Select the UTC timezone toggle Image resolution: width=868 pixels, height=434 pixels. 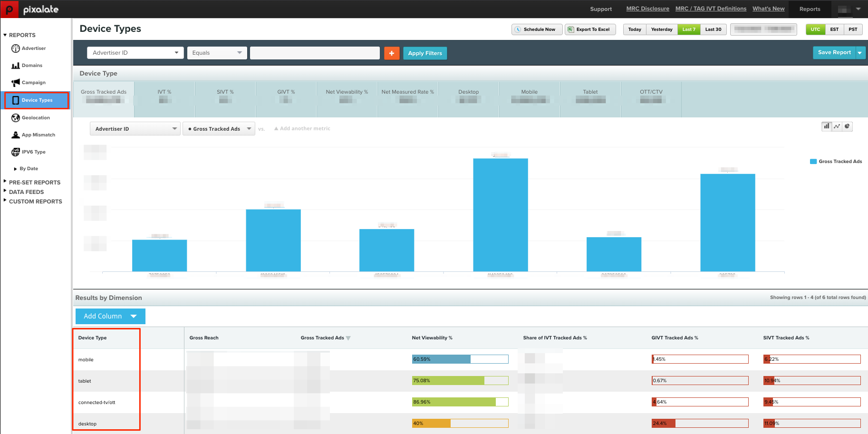click(815, 29)
